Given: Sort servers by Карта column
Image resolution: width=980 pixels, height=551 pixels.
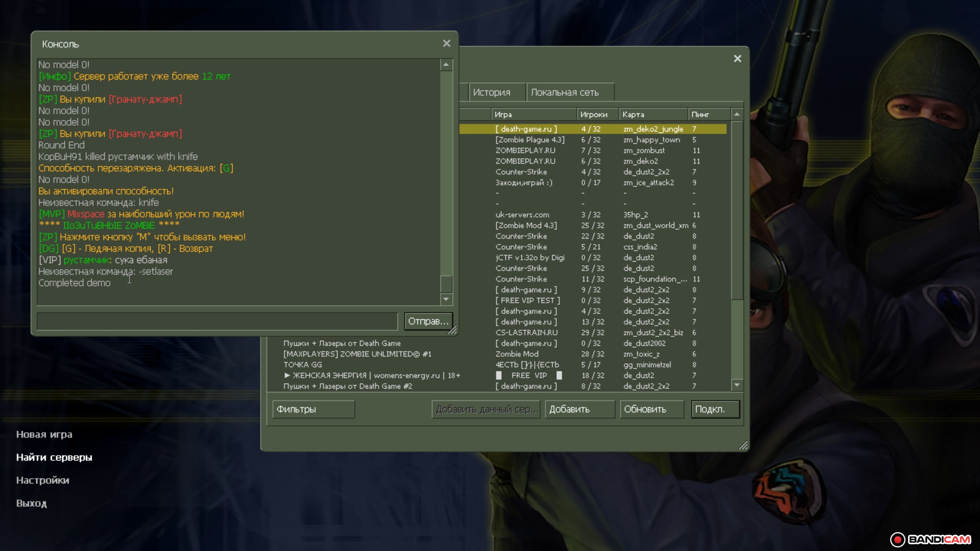Looking at the screenshot, I should tap(633, 114).
